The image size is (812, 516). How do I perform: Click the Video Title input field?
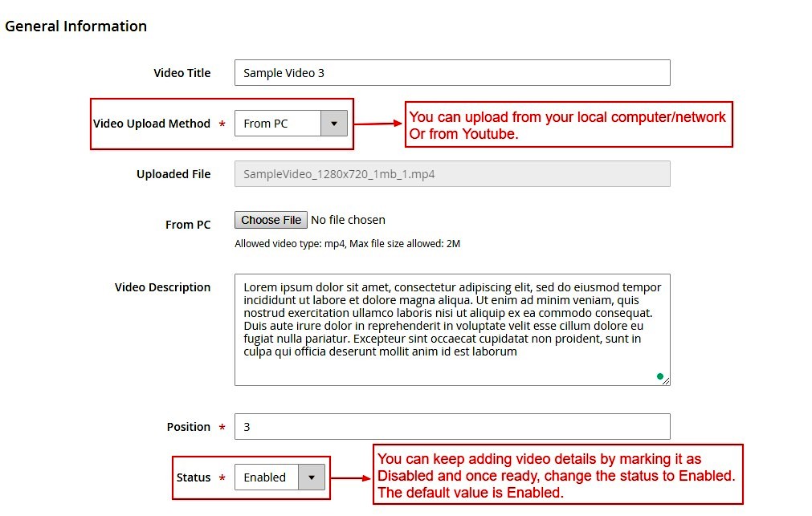451,73
